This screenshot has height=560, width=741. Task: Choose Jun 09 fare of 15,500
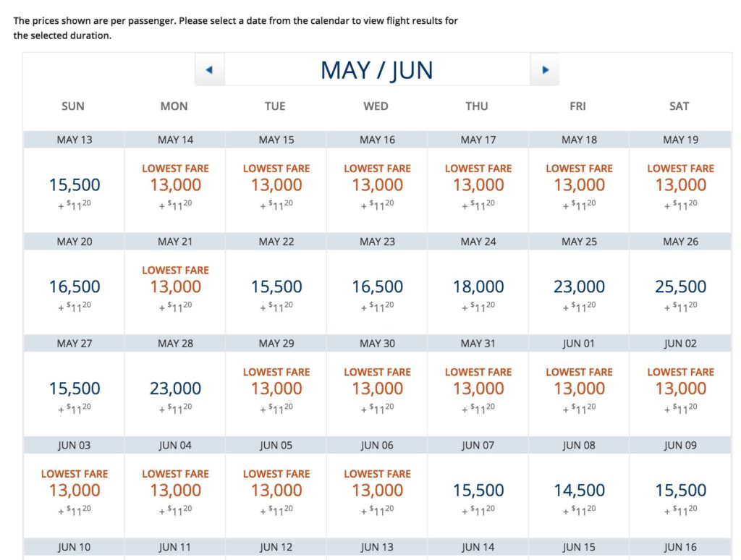[x=680, y=491]
